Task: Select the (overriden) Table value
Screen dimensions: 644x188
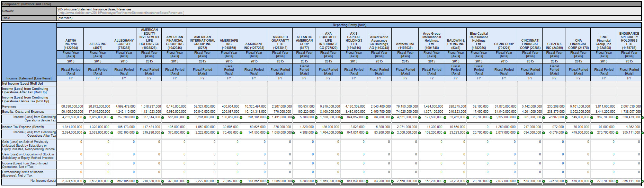Action: click(65, 18)
